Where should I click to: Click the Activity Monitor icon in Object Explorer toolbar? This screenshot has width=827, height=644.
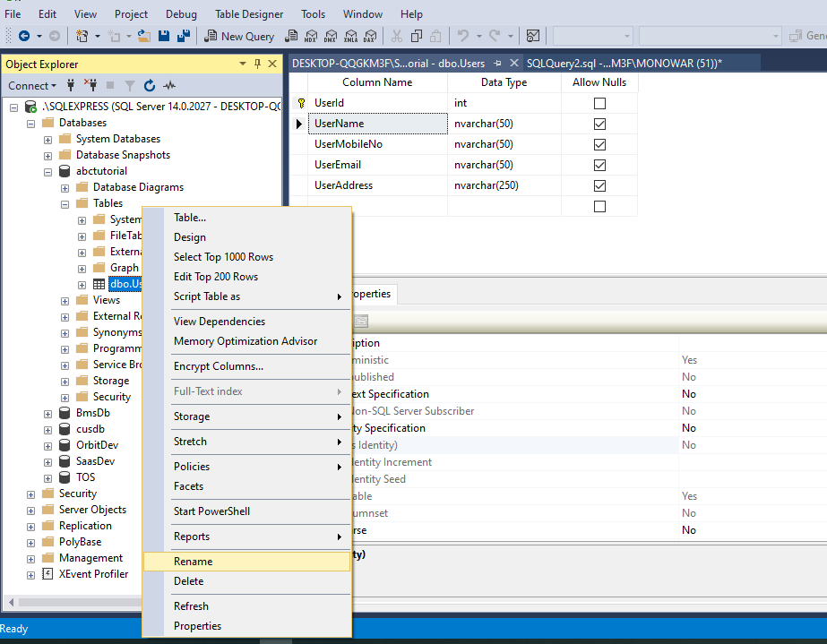tap(170, 86)
